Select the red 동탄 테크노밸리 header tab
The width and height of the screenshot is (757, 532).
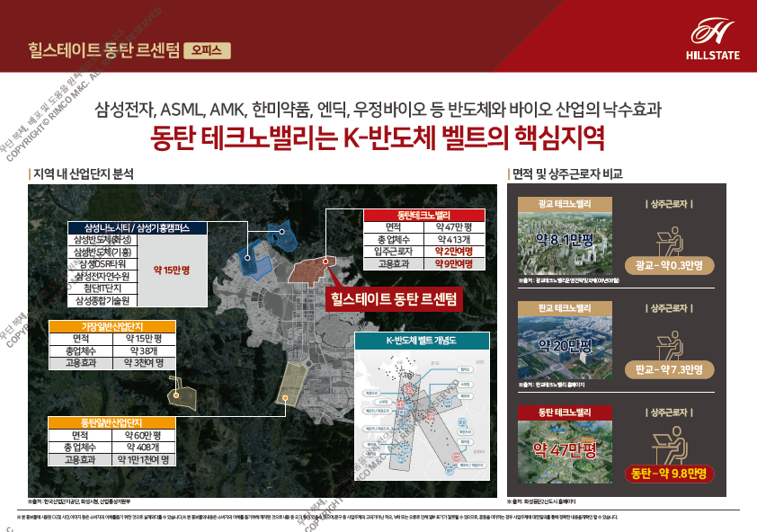(565, 412)
